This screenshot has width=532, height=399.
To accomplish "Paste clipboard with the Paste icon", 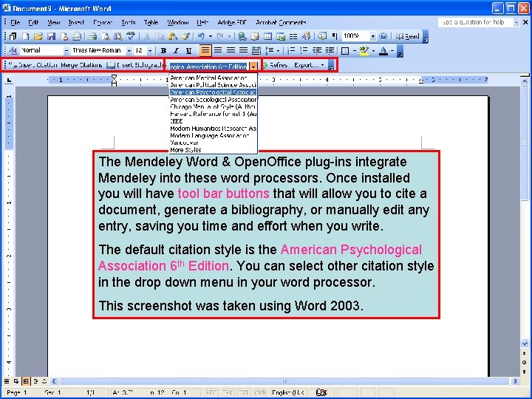I will [173, 36].
